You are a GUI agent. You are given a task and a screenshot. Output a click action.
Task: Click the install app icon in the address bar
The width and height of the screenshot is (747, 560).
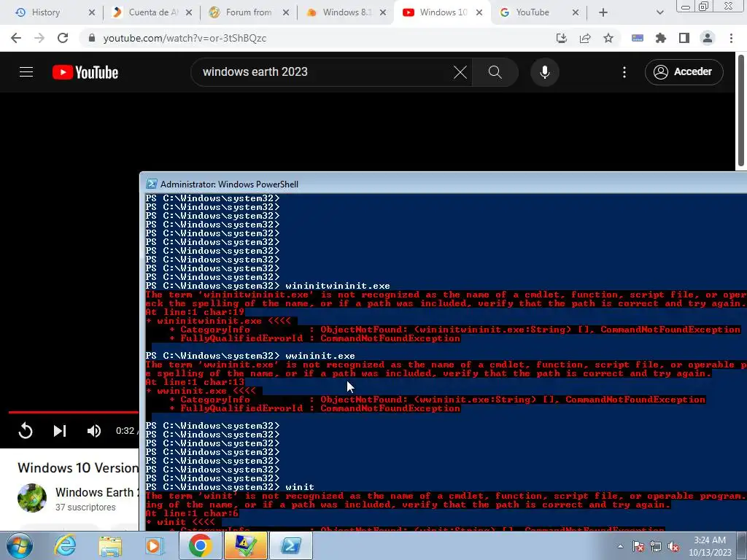tap(562, 38)
